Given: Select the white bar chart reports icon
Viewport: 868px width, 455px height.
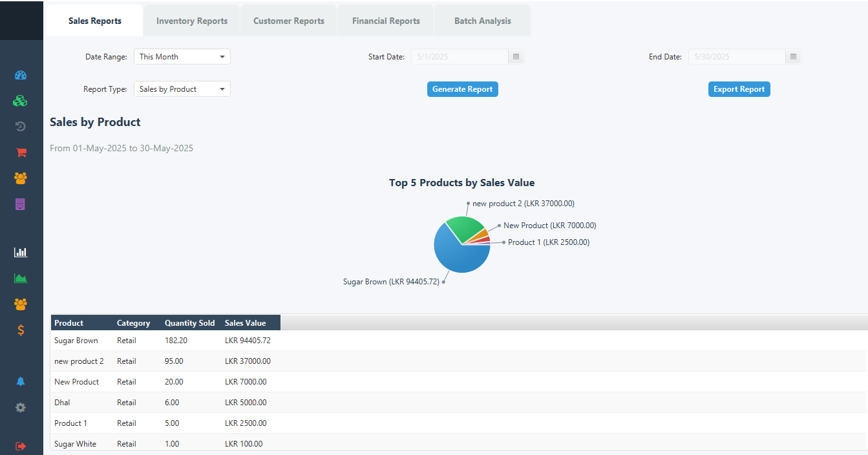Looking at the screenshot, I should point(21,252).
